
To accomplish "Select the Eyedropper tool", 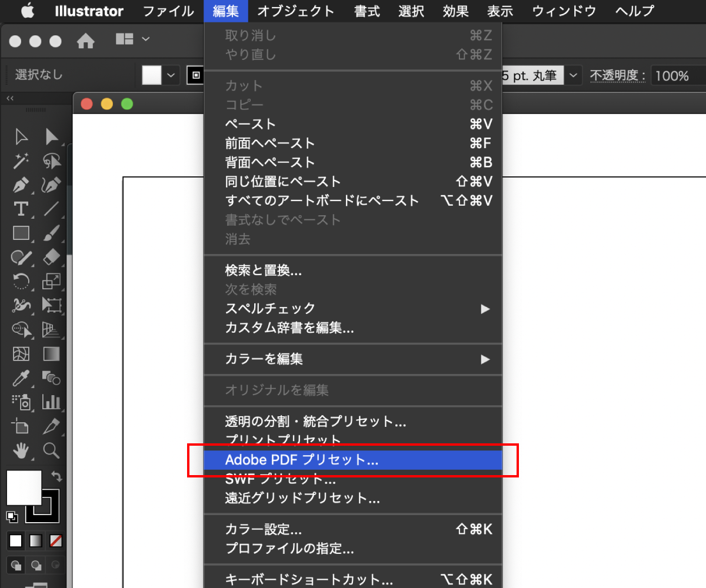I will (x=22, y=378).
